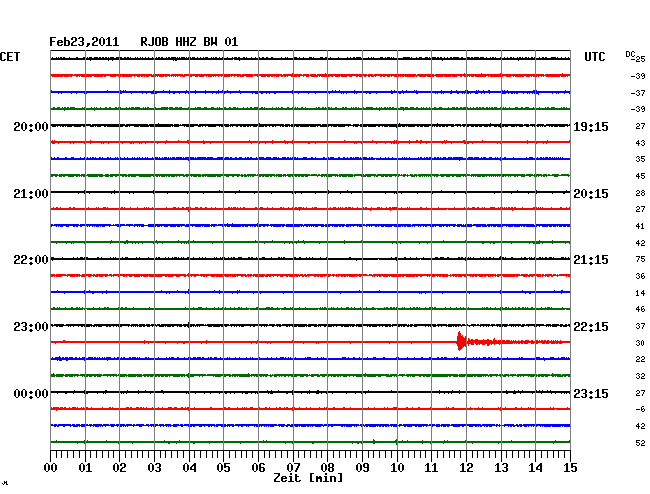Click the 21:15 UTC time label
The height and width of the screenshot is (494, 650).
pyautogui.click(x=591, y=260)
